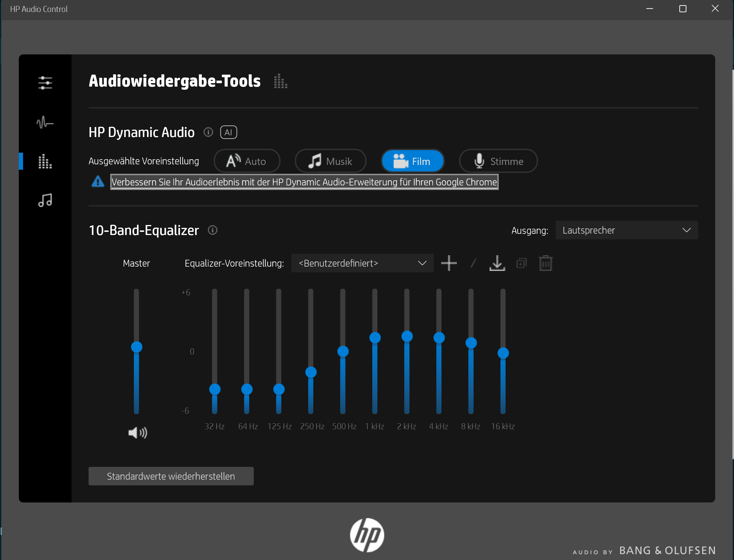Open the sliders settings sidebar icon
Image resolution: width=734 pixels, height=560 pixels.
pos(45,83)
